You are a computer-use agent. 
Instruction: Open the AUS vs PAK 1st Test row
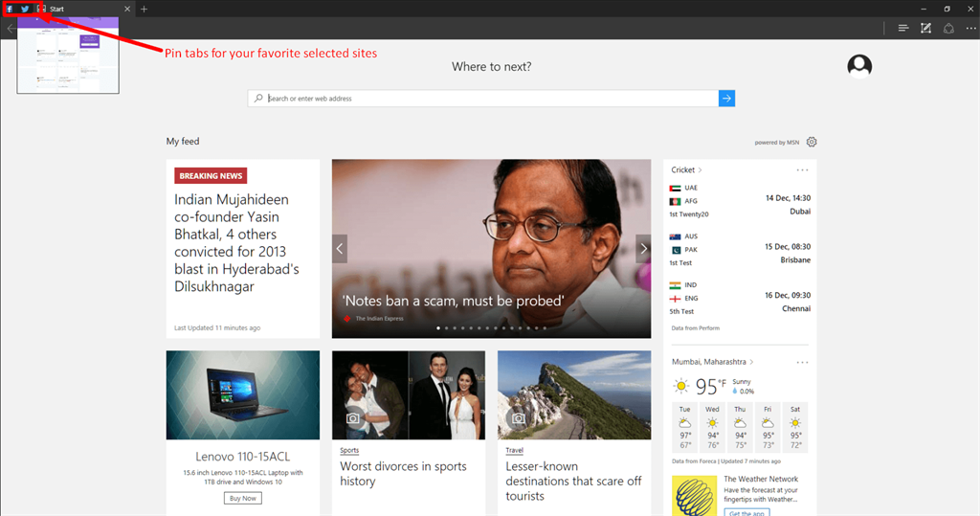pos(740,250)
